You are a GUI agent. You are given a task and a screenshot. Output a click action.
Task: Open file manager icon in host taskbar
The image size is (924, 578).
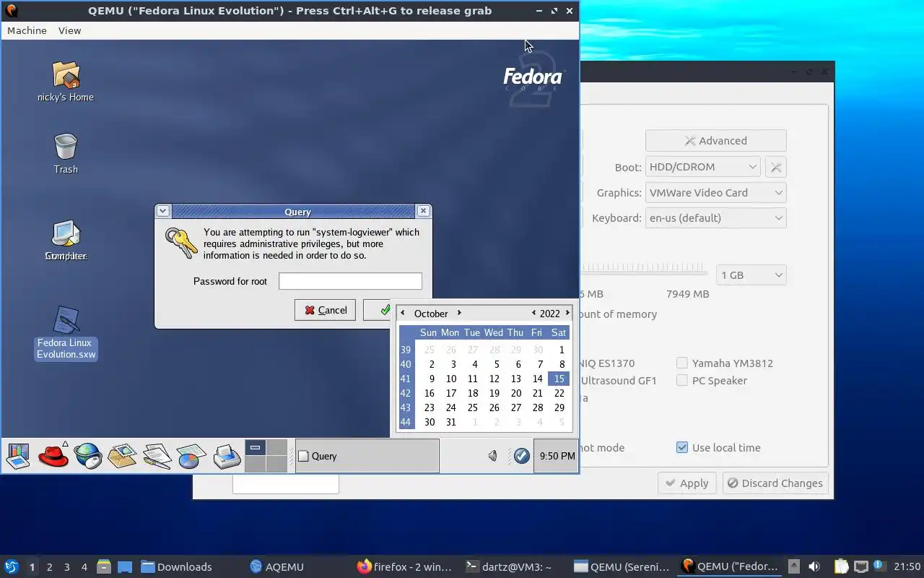pyautogui.click(x=103, y=566)
